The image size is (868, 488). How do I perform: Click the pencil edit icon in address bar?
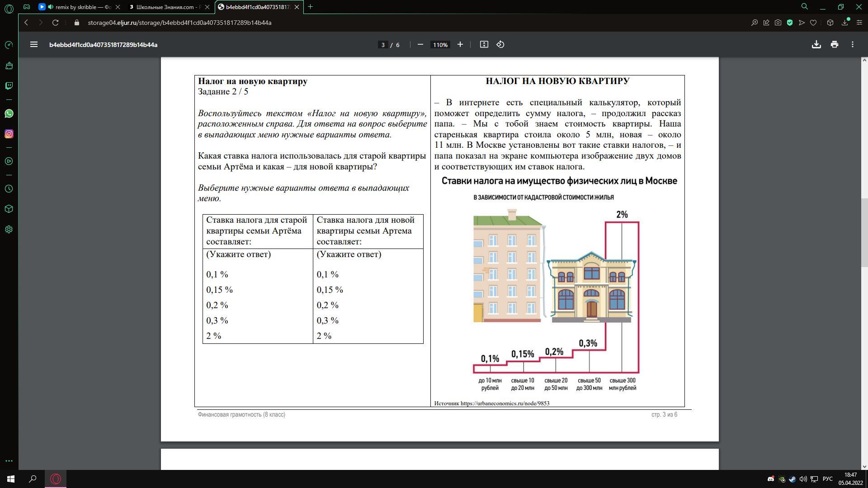click(x=766, y=23)
